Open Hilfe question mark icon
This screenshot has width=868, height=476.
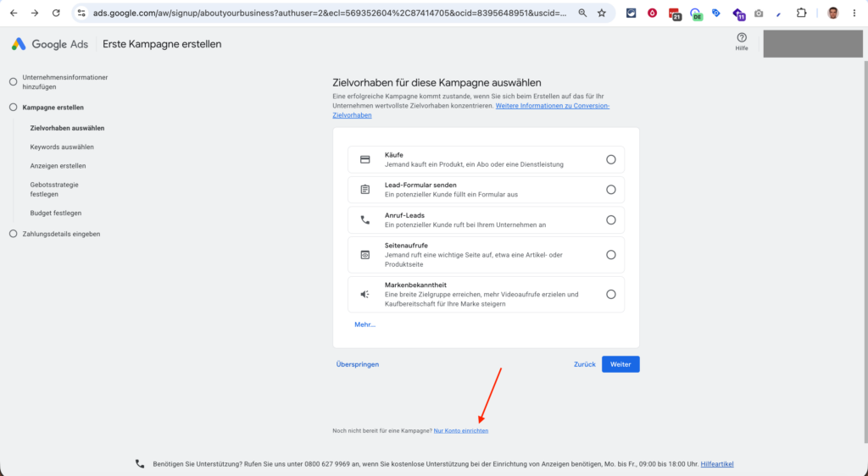[x=742, y=37]
